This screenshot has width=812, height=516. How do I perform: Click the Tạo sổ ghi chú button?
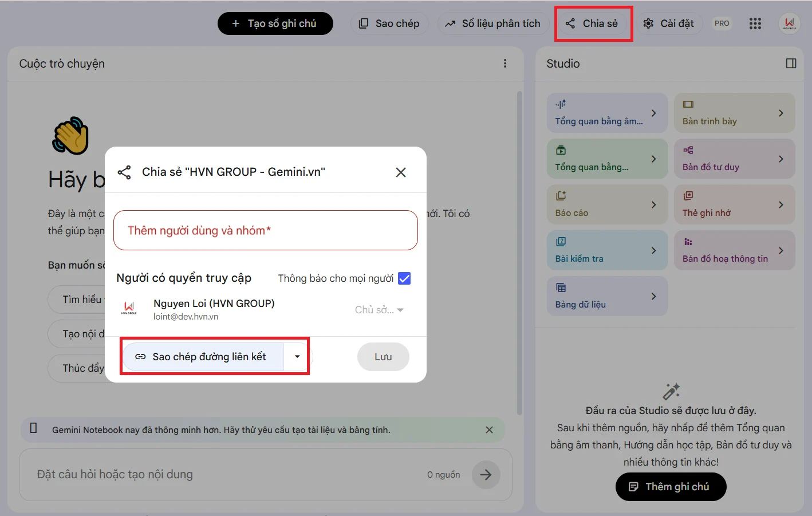[275, 23]
